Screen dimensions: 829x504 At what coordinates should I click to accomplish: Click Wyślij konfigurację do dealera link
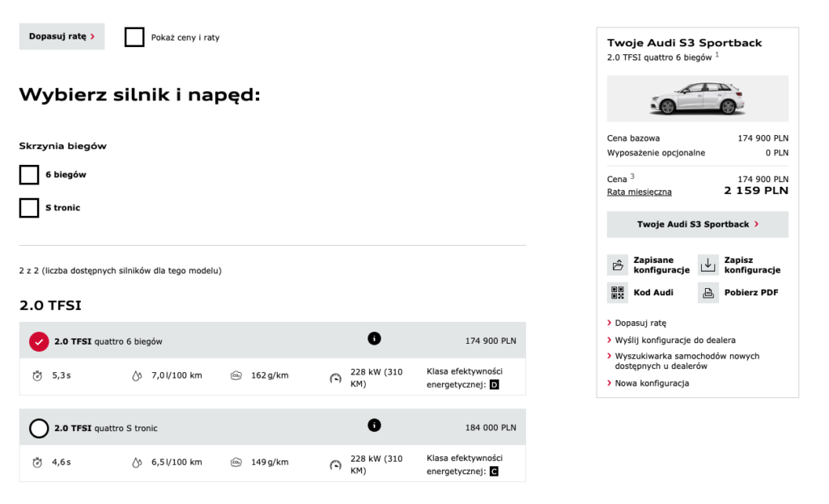click(x=675, y=341)
